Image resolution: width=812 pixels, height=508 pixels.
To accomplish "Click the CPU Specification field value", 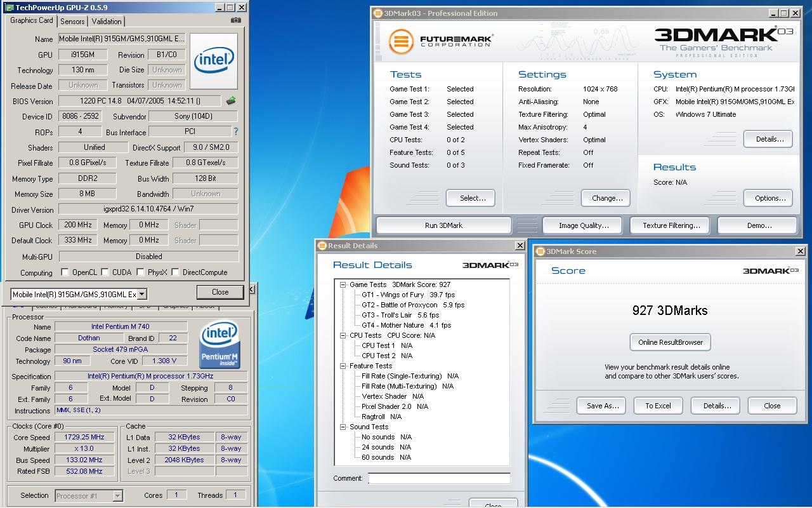I will (151, 377).
